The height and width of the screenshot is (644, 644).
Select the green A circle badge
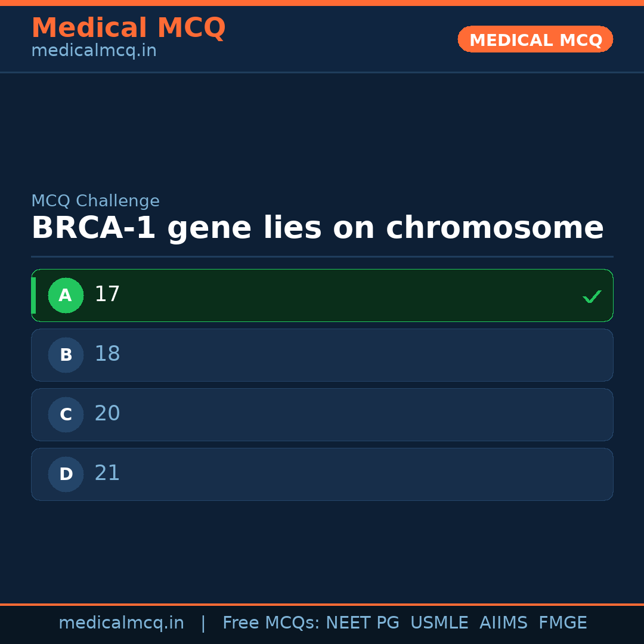(66, 295)
